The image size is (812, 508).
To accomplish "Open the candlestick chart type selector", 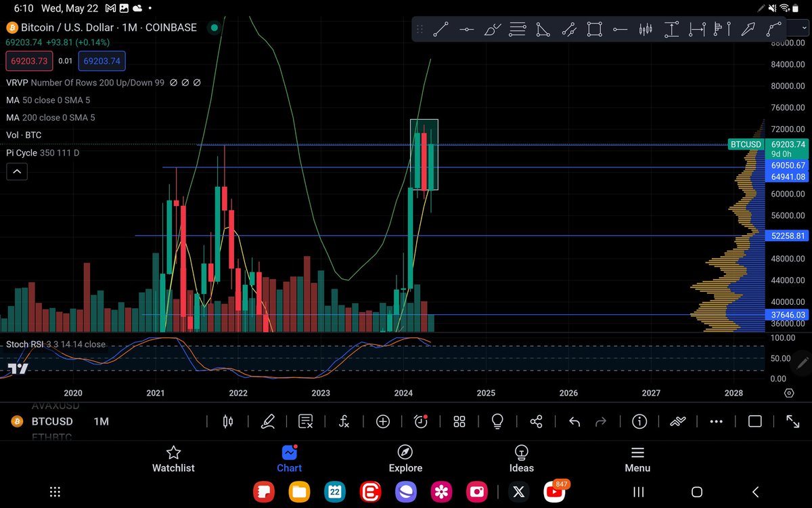I will point(228,421).
